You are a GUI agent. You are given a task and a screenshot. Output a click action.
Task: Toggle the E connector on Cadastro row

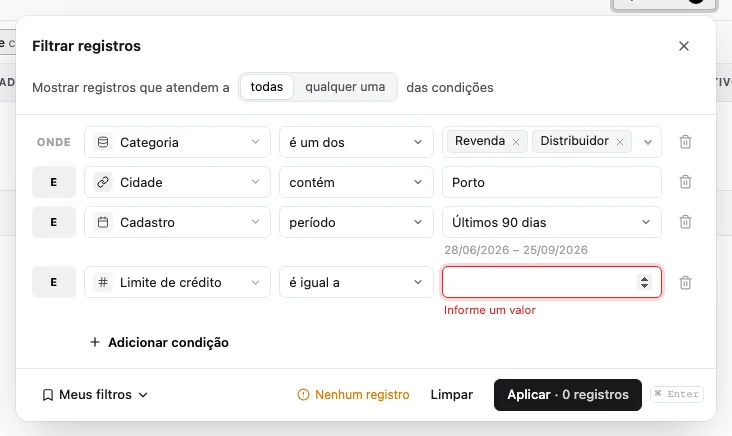pos(54,222)
